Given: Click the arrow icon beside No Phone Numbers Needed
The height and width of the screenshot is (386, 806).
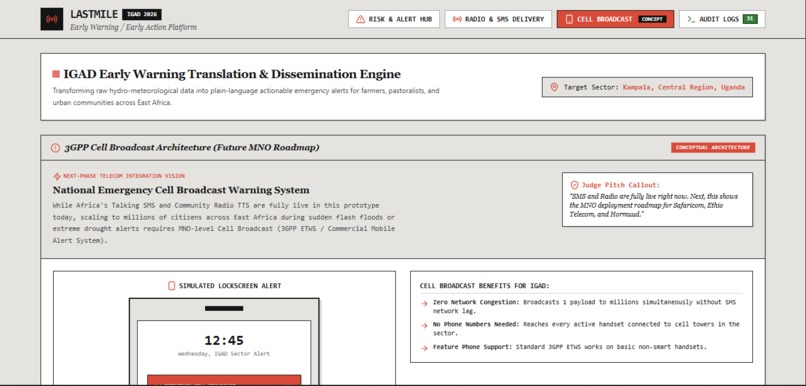Looking at the screenshot, I should click(x=424, y=325).
